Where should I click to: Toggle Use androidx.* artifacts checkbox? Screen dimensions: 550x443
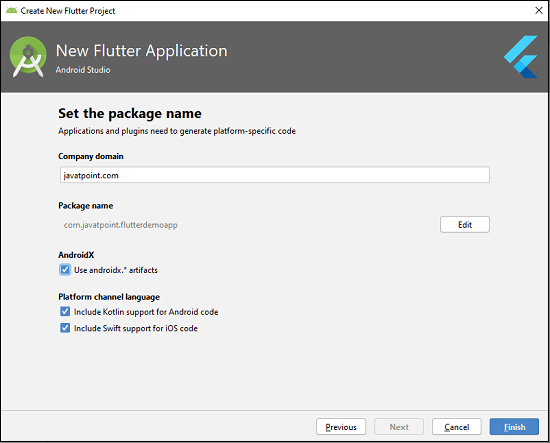click(x=65, y=270)
